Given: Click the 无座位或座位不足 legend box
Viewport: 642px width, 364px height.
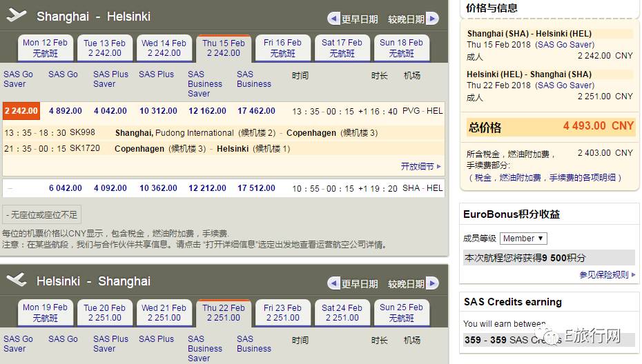Looking at the screenshot, I should point(41,214).
